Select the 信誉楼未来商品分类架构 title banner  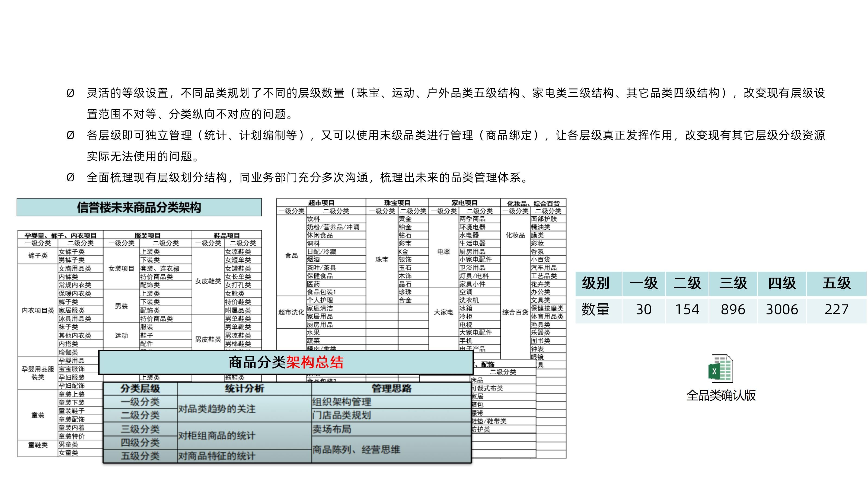click(x=139, y=207)
